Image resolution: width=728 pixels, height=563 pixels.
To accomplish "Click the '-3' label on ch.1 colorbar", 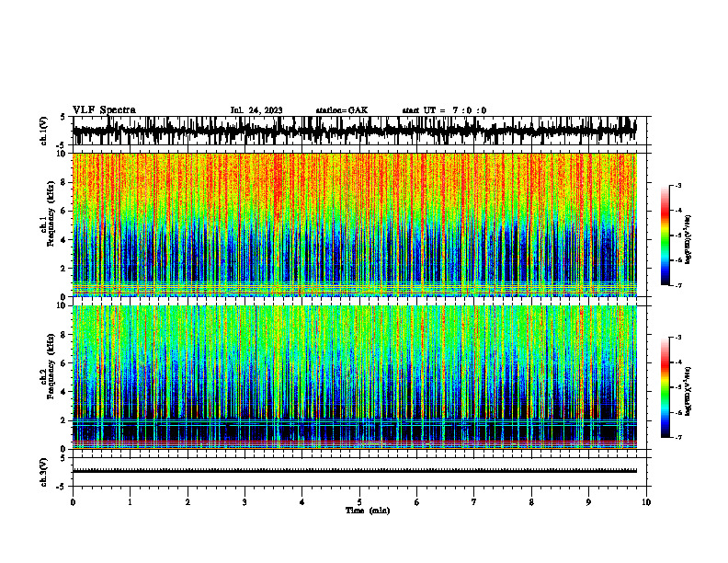I will pos(678,185).
